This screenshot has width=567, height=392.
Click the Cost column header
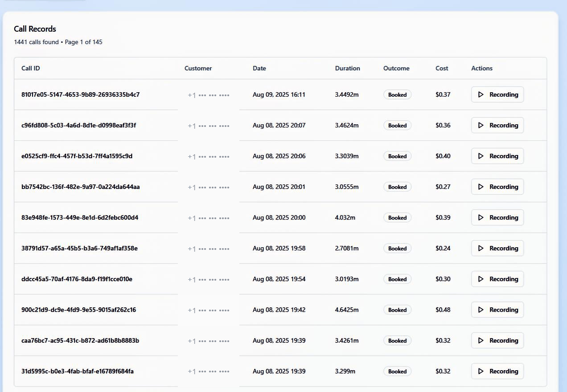[x=442, y=68]
